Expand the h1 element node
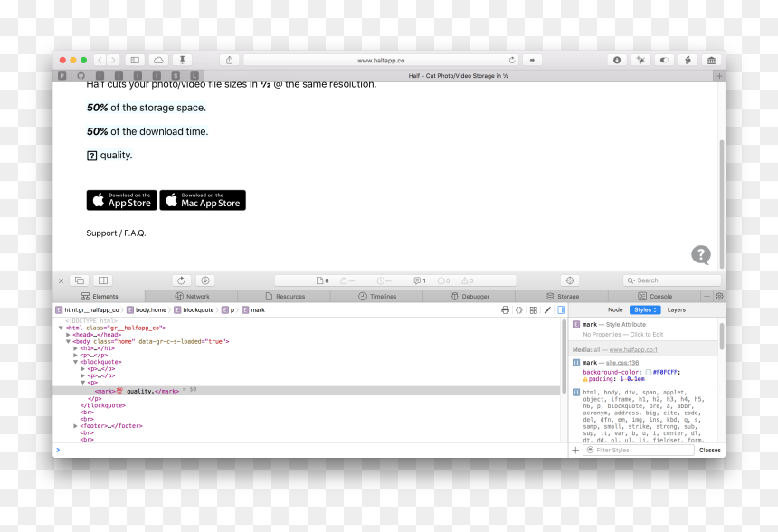The width and height of the screenshot is (778, 532). (75, 348)
